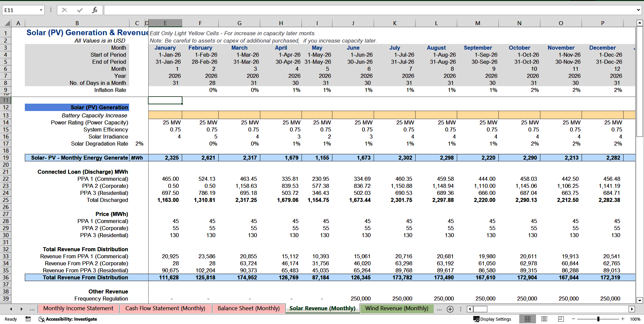Click the horizontal scrollbar right arrow
Screen dimensions: 644x324
tap(632, 309)
